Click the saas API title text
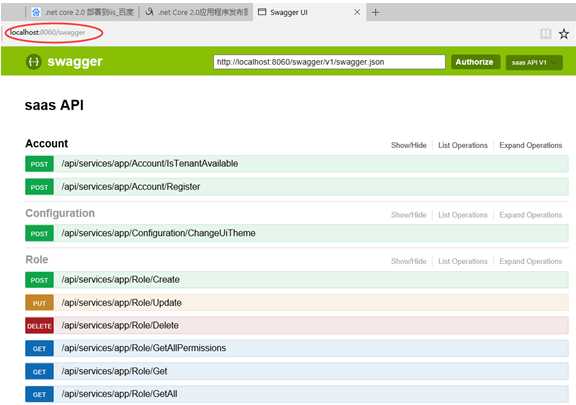The height and width of the screenshot is (405, 576). tap(54, 105)
